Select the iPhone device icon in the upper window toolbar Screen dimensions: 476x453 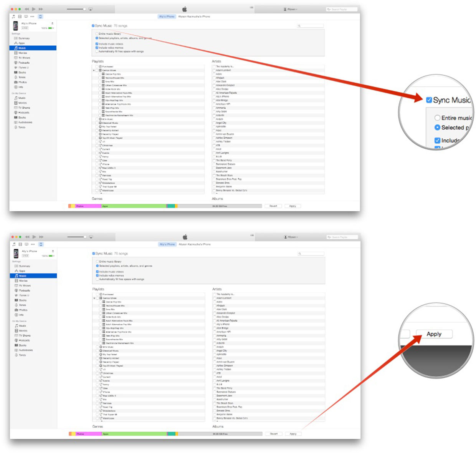coord(40,17)
